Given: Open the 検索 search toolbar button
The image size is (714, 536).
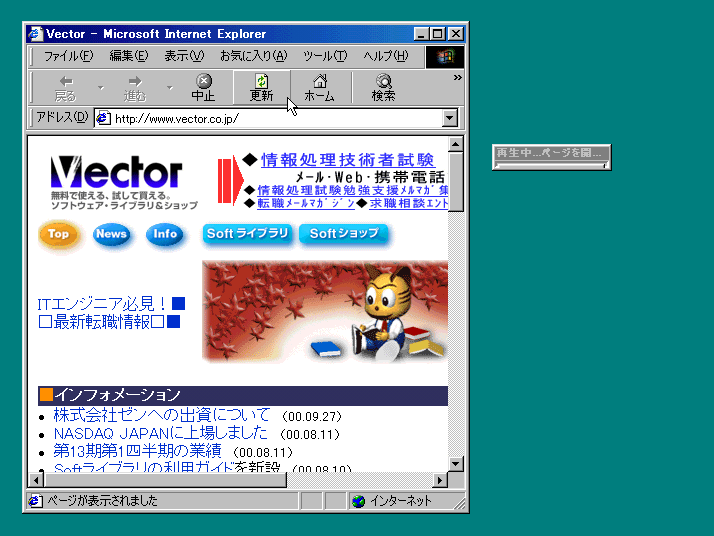Looking at the screenshot, I should tap(383, 87).
